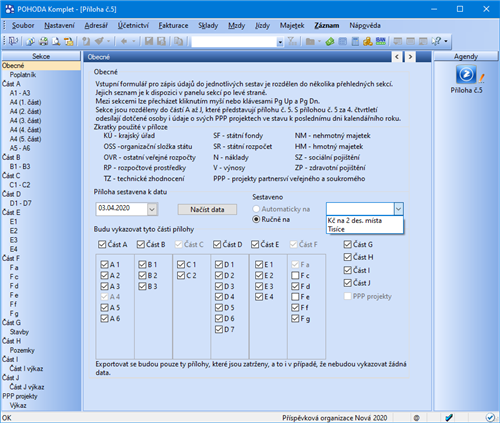Click the greyed comment window icon after BAN
Screen dimensions: 500x423
[397, 41]
